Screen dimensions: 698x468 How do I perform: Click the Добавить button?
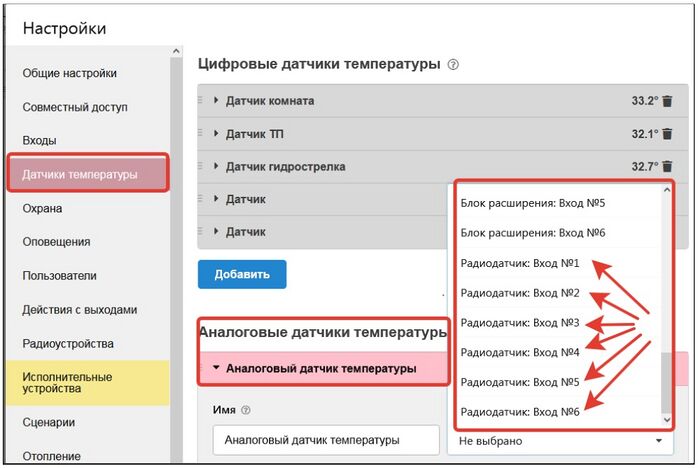coord(242,274)
